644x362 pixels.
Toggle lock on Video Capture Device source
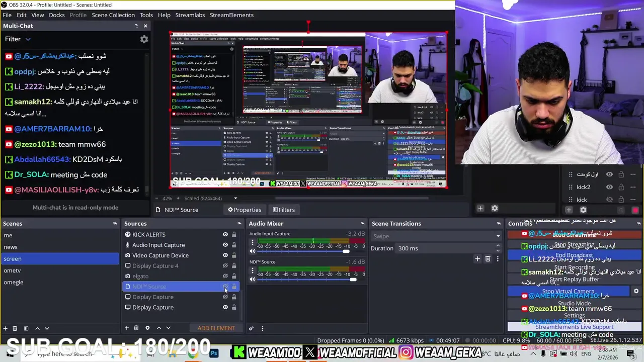234,255
